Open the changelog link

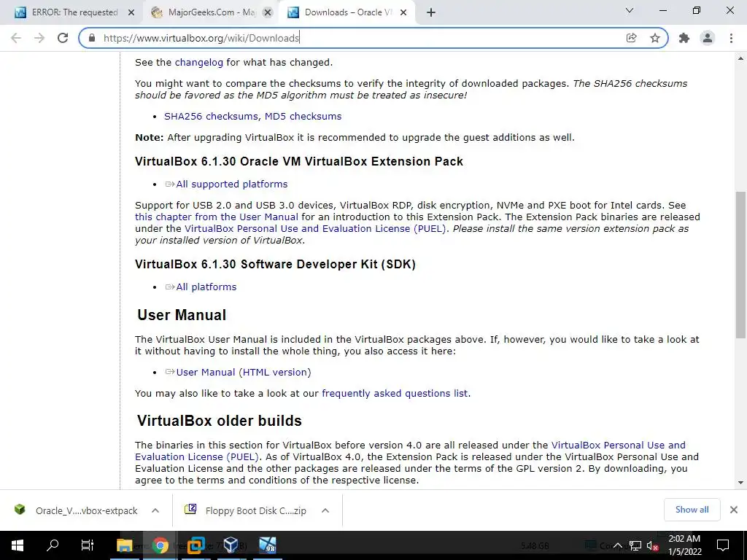(x=198, y=63)
